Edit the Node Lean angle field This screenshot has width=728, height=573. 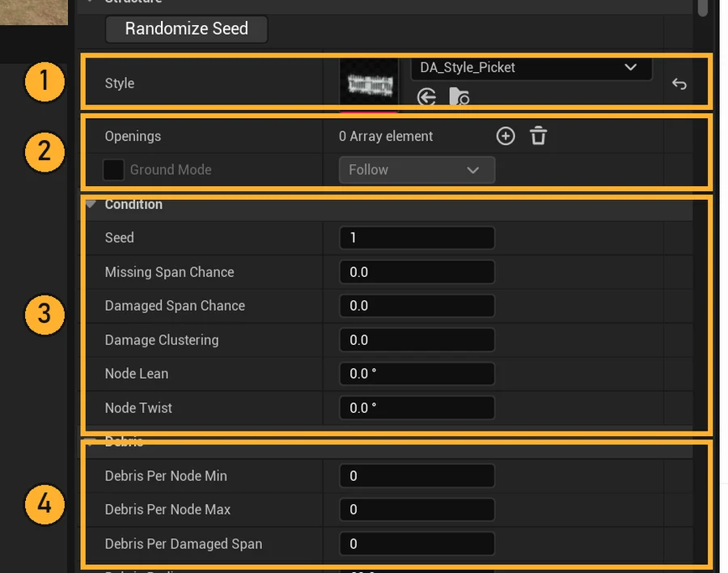pyautogui.click(x=417, y=374)
